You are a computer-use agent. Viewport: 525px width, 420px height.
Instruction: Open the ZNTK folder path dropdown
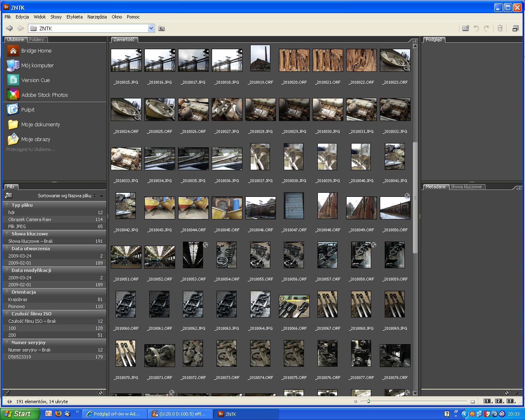(151, 28)
